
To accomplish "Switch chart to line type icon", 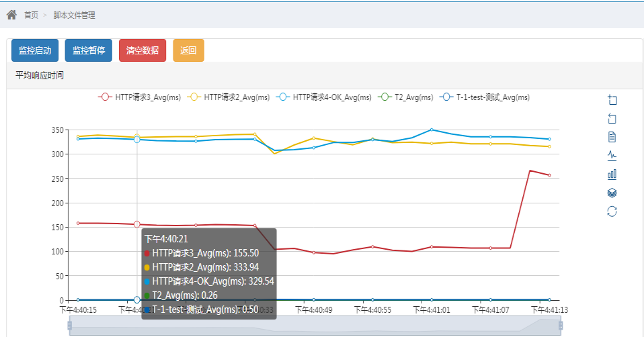I will 612,155.
